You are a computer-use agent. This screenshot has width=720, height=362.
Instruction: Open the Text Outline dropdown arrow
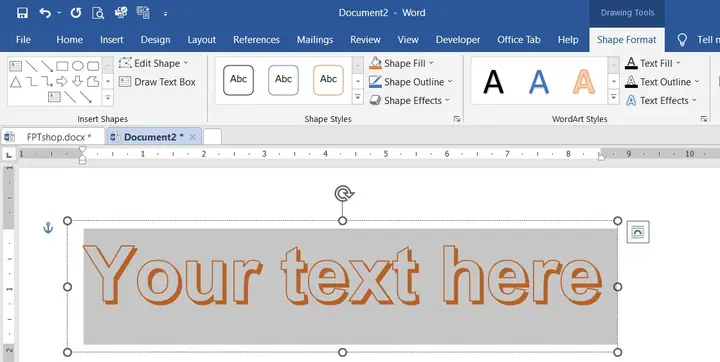(x=697, y=81)
